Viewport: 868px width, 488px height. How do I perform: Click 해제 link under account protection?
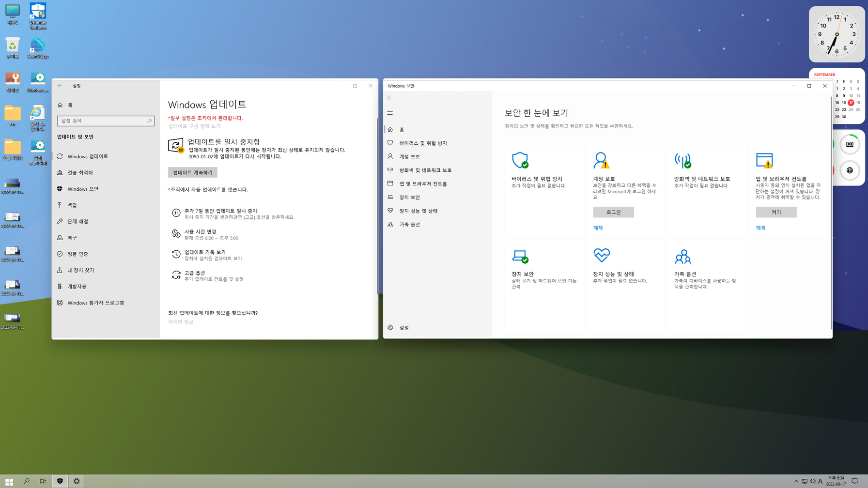[x=598, y=228]
